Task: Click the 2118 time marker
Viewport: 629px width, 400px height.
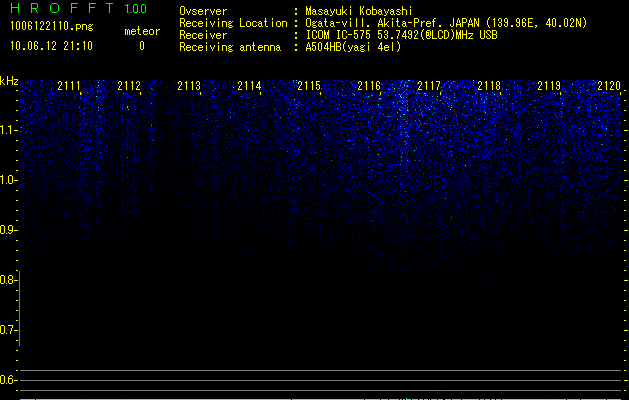Action: [x=489, y=85]
